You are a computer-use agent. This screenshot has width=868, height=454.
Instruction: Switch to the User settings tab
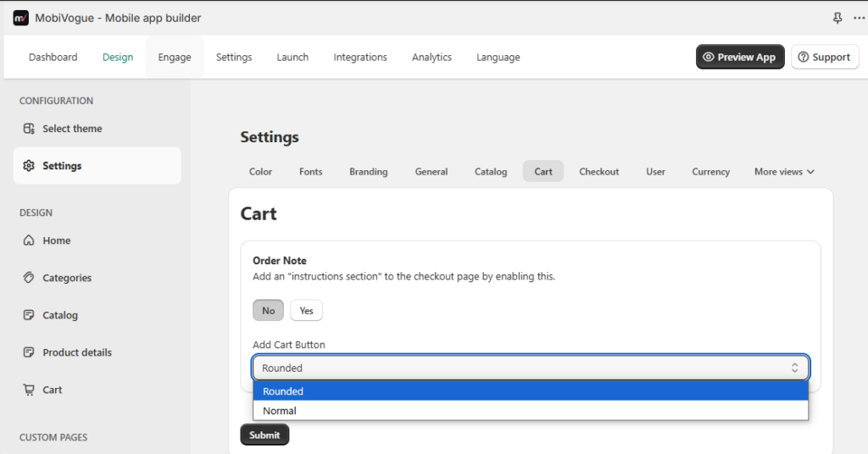coord(655,171)
